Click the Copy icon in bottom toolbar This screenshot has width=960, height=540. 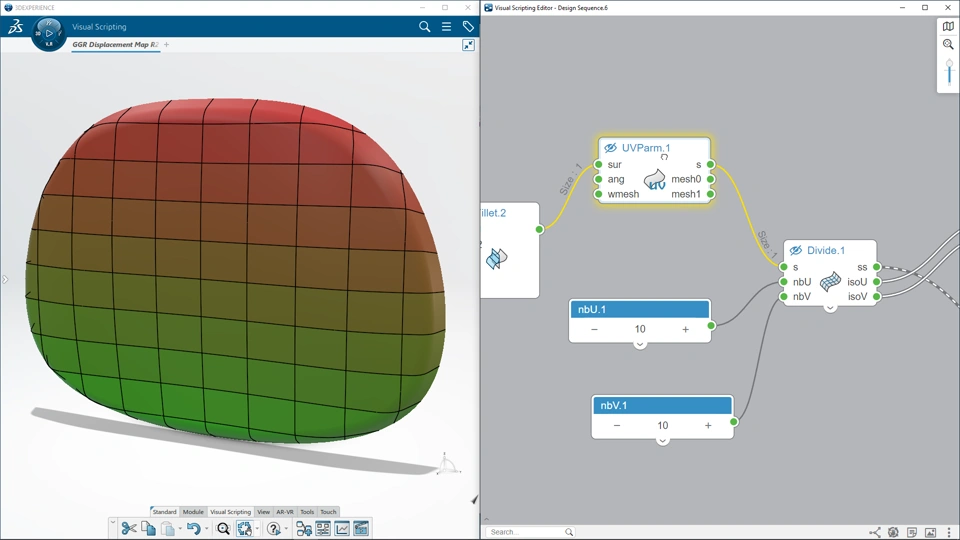[x=148, y=528]
